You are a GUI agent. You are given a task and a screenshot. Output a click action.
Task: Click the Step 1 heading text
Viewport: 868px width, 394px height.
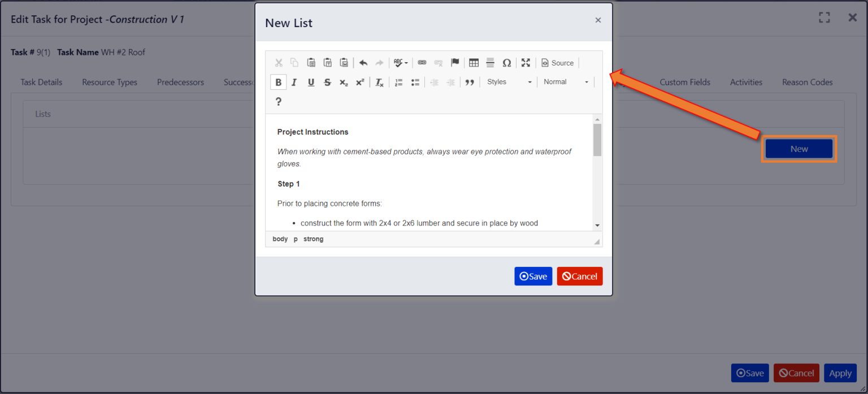tap(289, 184)
